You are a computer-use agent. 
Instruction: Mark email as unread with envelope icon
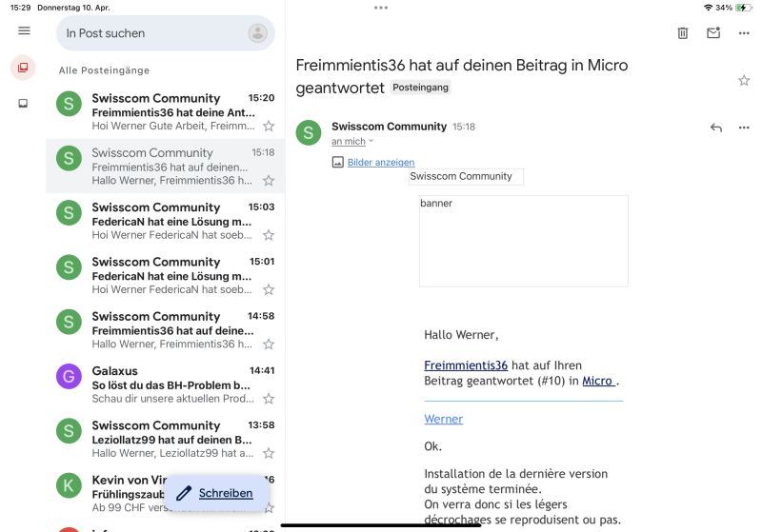point(713,33)
